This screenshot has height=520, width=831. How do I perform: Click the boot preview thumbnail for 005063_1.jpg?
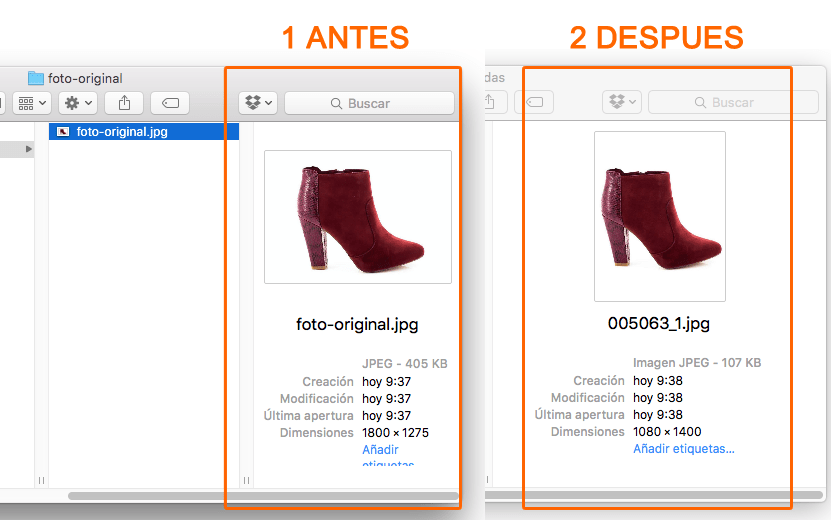tap(659, 216)
